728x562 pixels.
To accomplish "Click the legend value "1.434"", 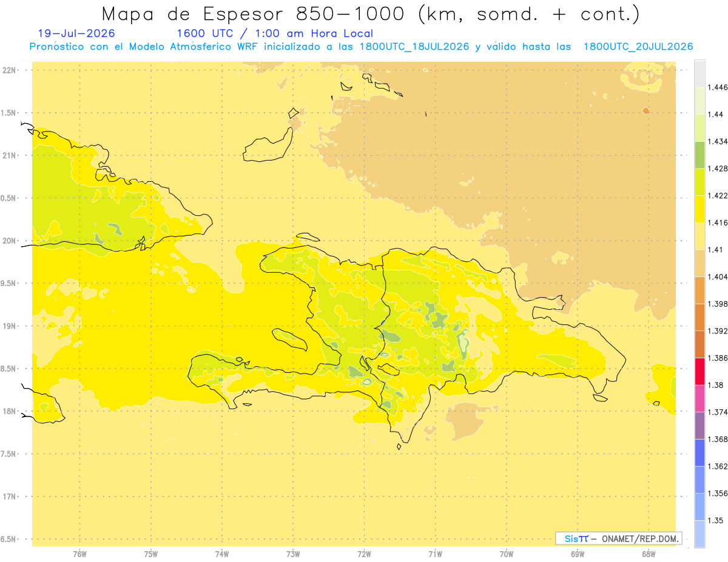I will (718, 141).
